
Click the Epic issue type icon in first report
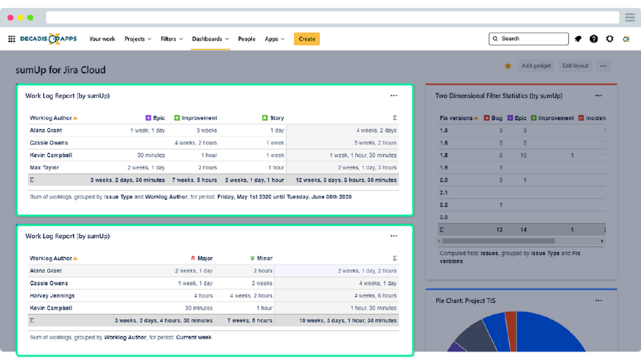pos(148,118)
